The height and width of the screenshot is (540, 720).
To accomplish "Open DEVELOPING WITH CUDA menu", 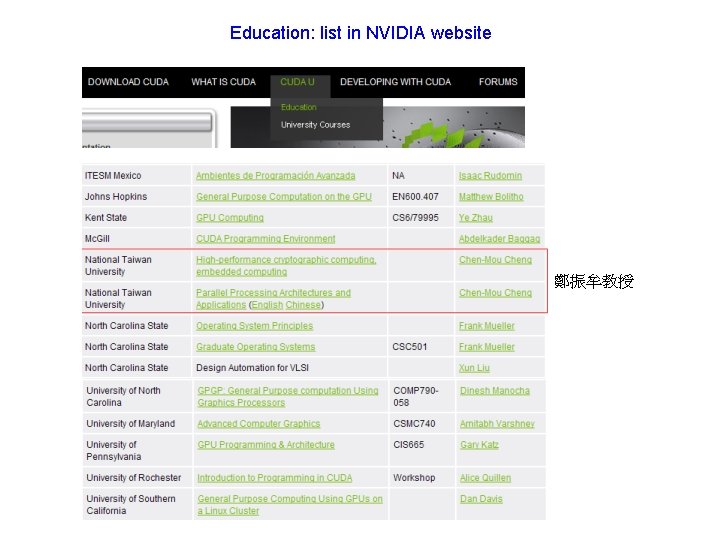I will [x=395, y=82].
